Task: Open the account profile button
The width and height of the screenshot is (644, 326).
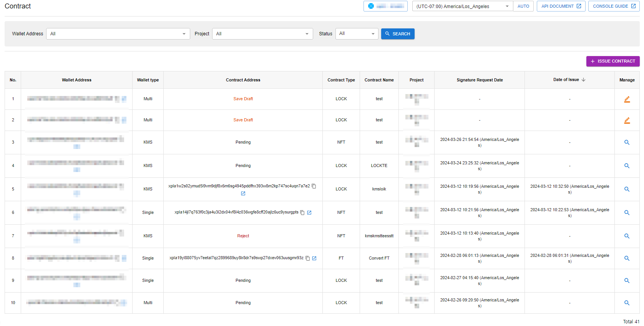Action: coord(385,6)
